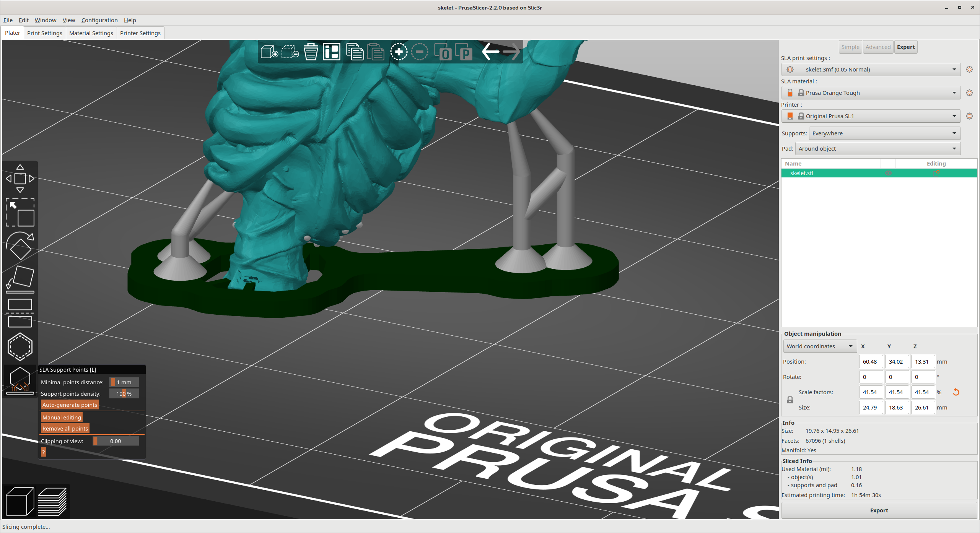
Task: Switch to layers preview view at bottom left
Action: (52, 501)
